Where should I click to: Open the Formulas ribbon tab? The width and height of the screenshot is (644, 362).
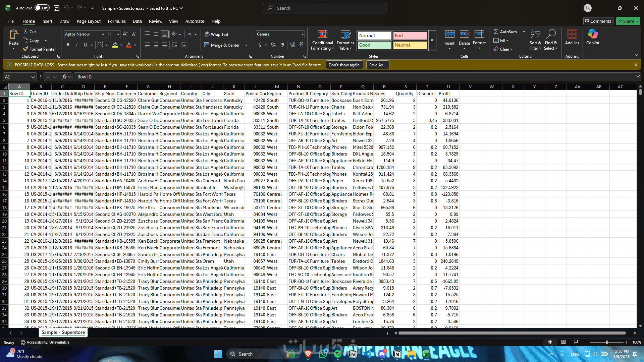pyautogui.click(x=117, y=21)
